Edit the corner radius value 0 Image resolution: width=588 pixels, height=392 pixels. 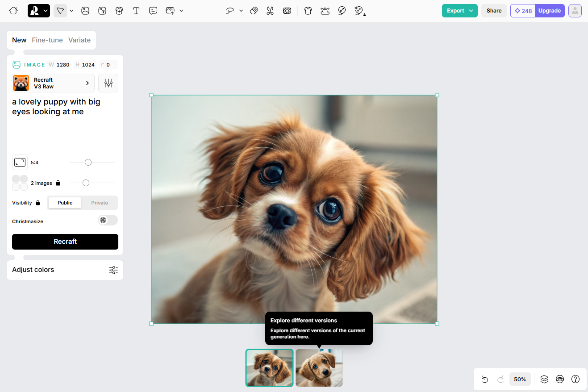point(108,65)
